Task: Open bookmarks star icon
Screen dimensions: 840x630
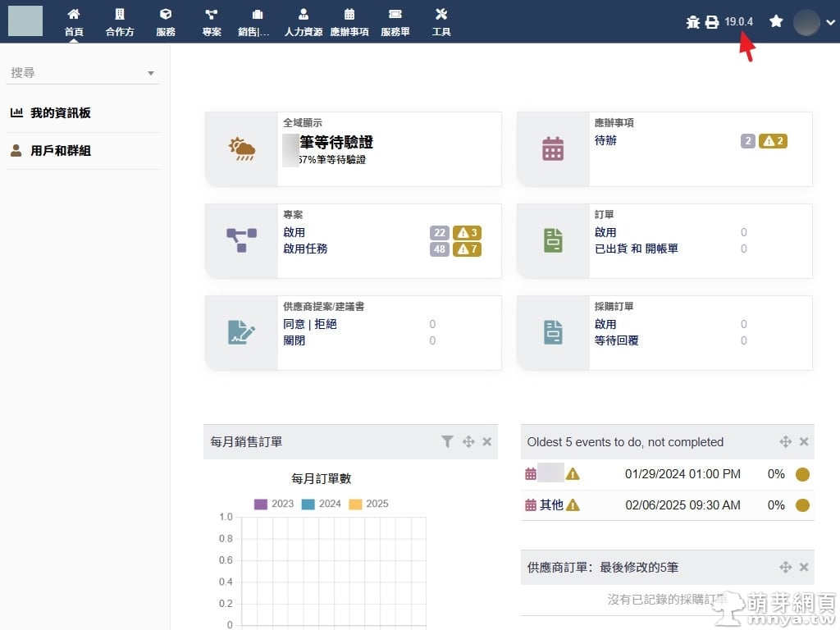Action: [776, 21]
